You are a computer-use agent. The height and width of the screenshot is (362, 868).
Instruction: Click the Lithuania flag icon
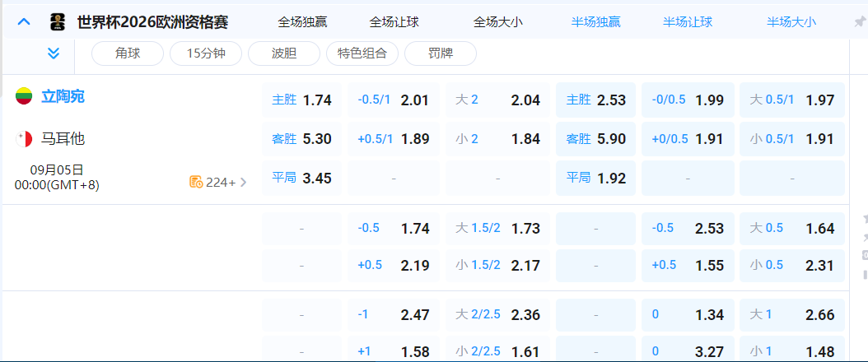pos(24,96)
